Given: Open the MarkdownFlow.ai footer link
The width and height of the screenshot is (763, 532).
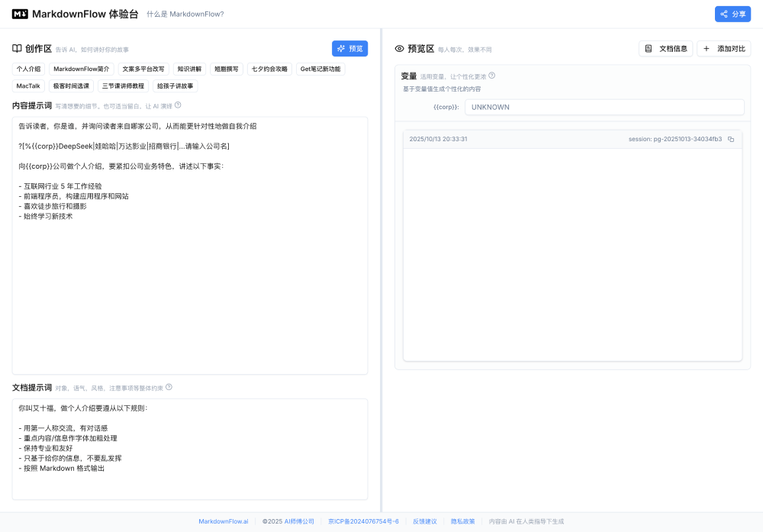Looking at the screenshot, I should (x=224, y=521).
